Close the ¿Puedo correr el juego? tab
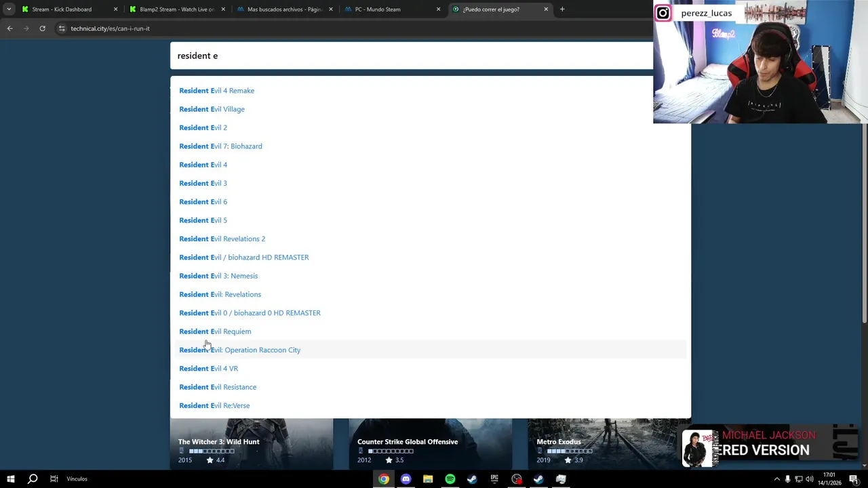Screen dimensions: 868x488 click(x=546, y=9)
